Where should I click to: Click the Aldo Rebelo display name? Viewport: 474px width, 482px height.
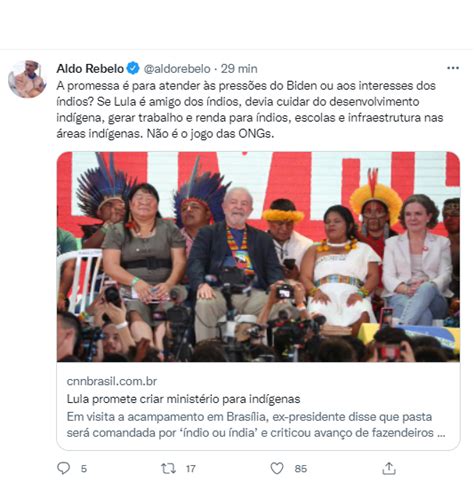[x=90, y=68]
